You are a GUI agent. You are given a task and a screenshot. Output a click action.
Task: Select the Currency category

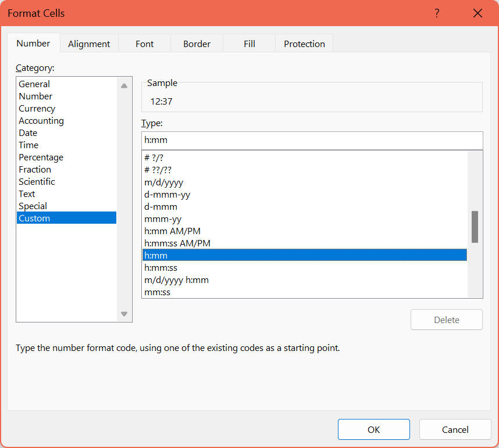click(x=37, y=108)
